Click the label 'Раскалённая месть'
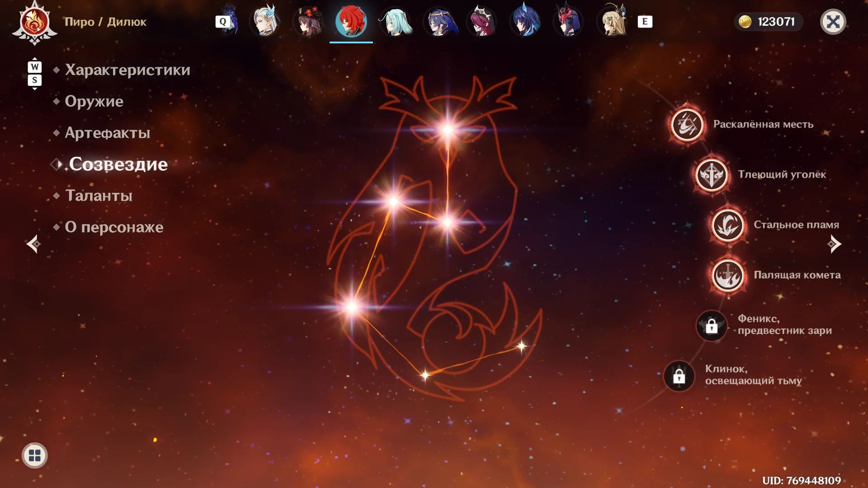868x488 pixels. (763, 124)
